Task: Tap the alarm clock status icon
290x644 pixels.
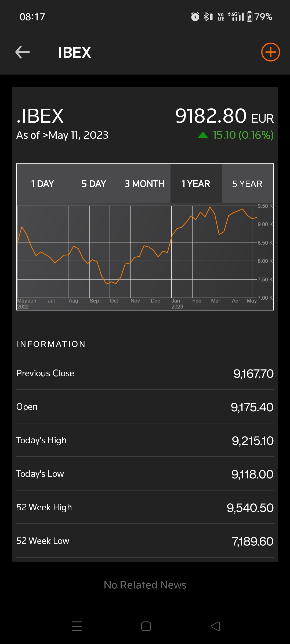Action: pyautogui.click(x=195, y=17)
